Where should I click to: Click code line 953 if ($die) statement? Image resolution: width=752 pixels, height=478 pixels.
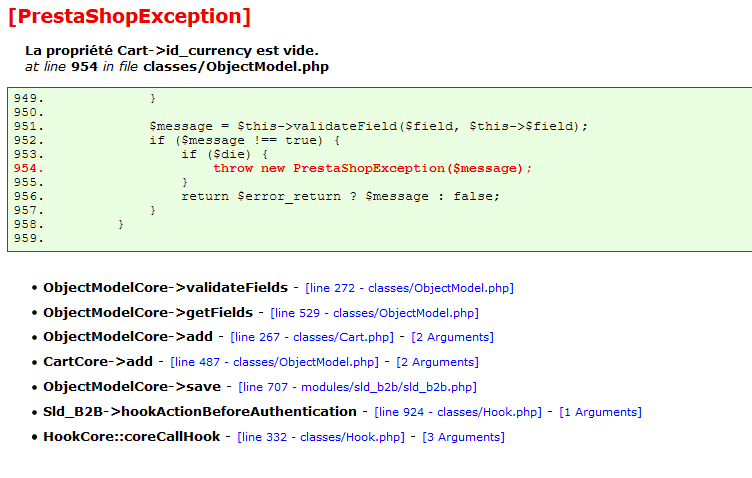pyautogui.click(x=224, y=154)
